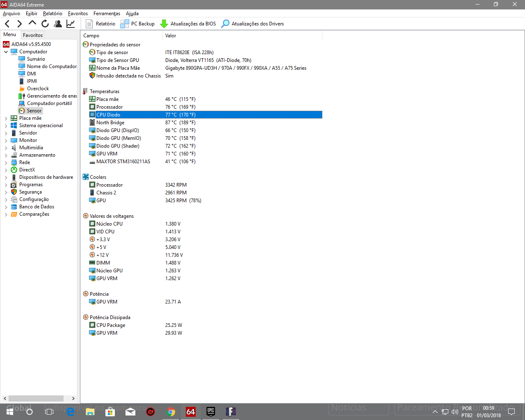Open Epic Games launcher from taskbar
This screenshot has width=525, height=420.
tap(211, 412)
